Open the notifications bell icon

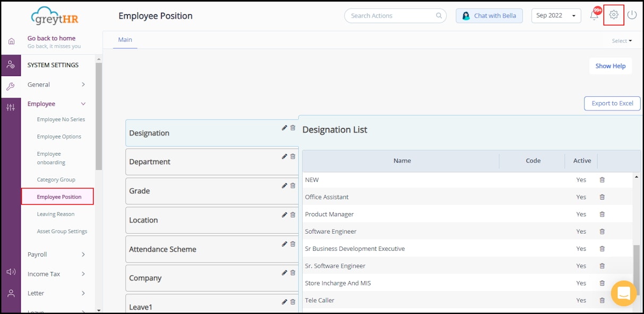[594, 15]
